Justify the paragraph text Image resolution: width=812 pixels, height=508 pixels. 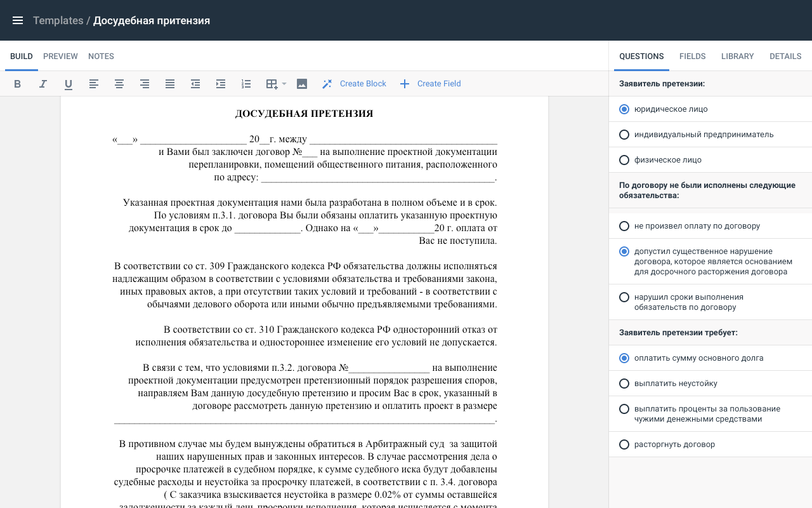click(170, 84)
